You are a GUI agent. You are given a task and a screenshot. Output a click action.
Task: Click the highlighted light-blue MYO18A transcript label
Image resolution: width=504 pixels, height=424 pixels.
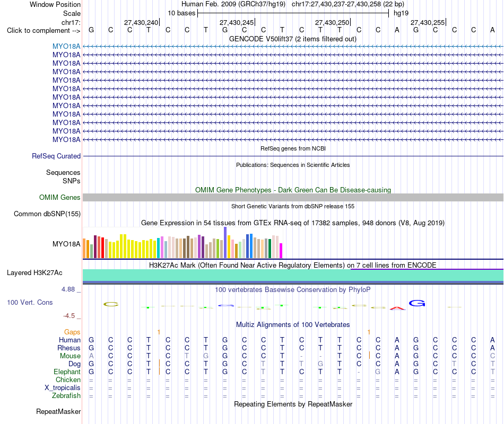click(66, 46)
